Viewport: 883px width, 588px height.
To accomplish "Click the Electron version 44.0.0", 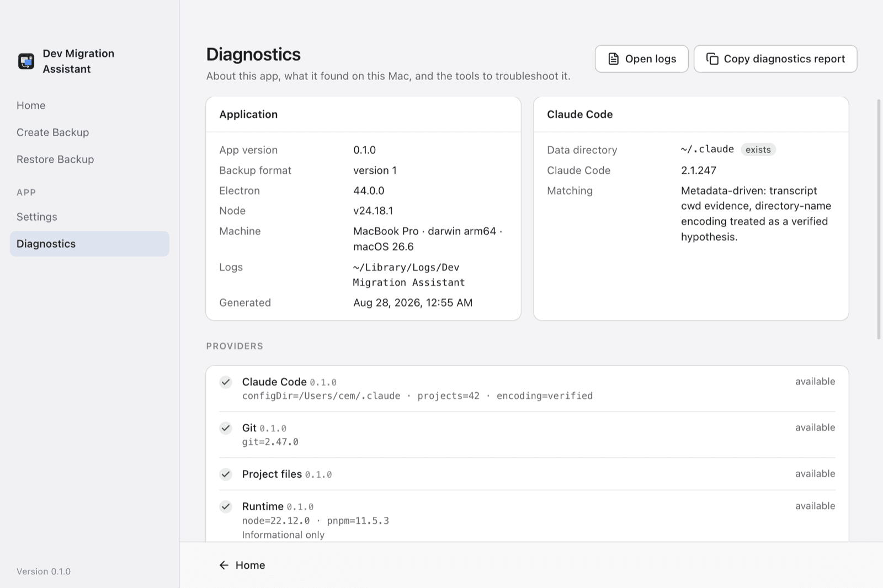I will (x=369, y=191).
